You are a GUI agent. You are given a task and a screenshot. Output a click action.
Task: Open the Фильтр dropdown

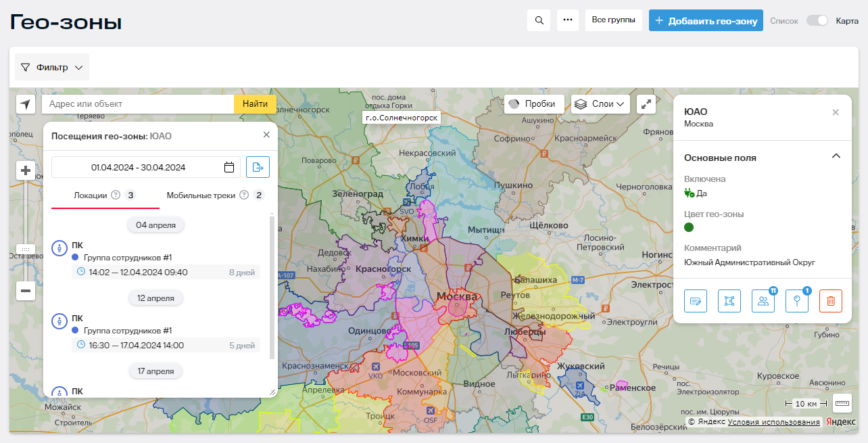click(52, 68)
